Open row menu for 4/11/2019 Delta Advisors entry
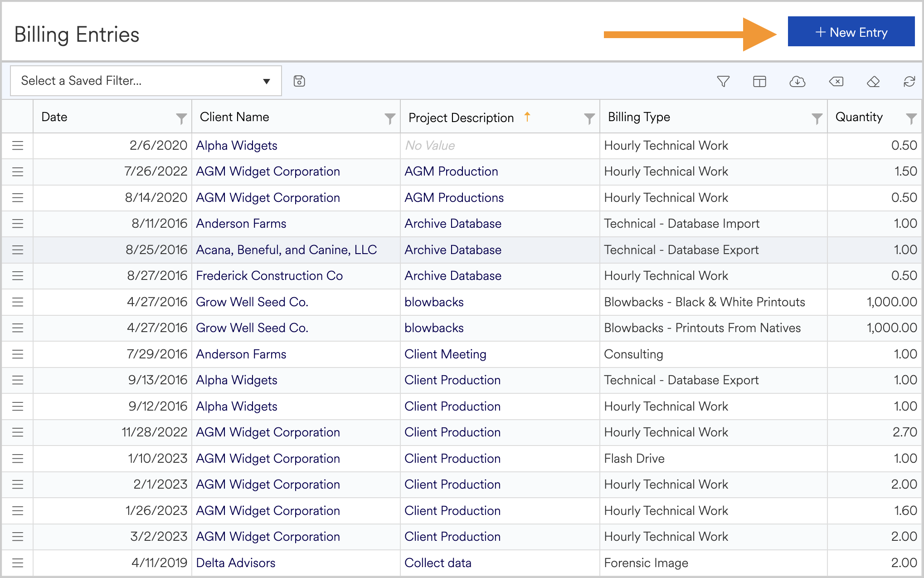Viewport: 924px width, 578px height. pyautogui.click(x=18, y=563)
